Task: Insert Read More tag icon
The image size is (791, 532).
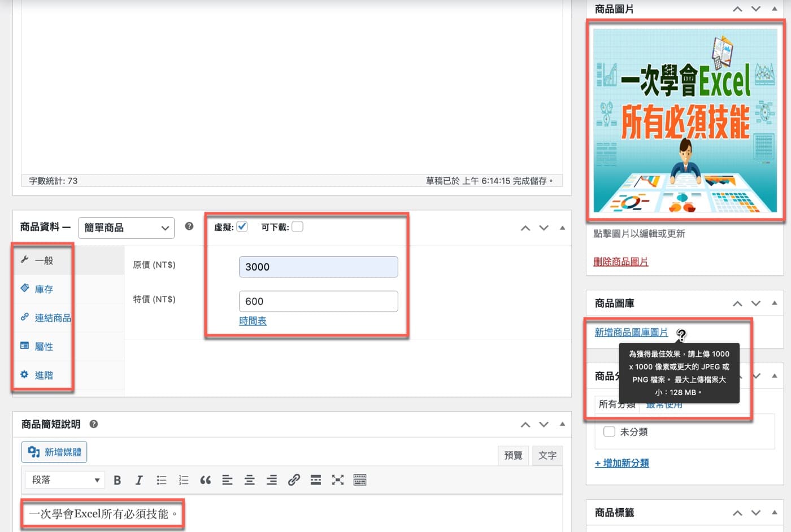Action: point(316,480)
